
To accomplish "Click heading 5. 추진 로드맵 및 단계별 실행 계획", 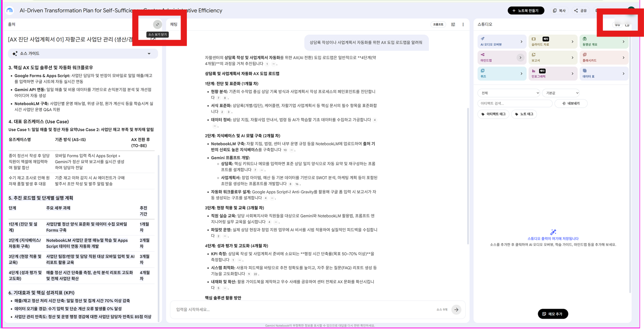I will 41,198.
